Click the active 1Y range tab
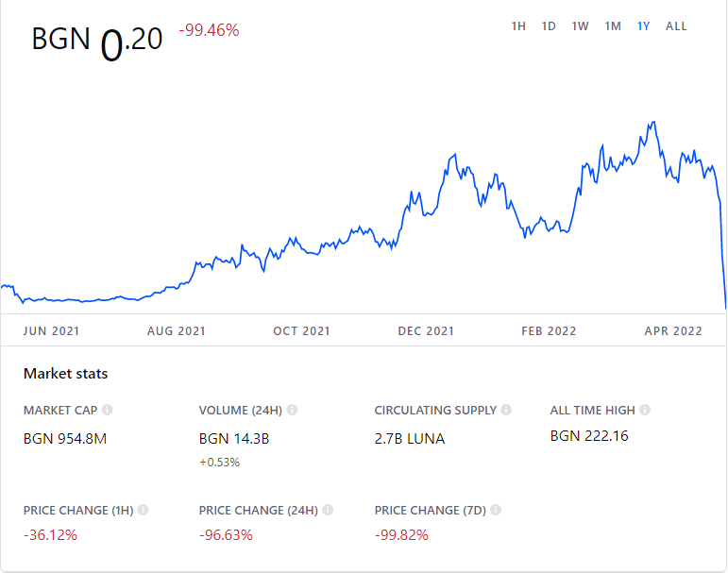 coord(643,26)
